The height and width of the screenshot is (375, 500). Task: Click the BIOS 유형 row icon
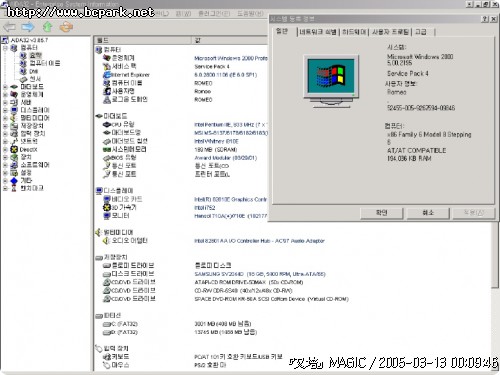[x=107, y=158]
